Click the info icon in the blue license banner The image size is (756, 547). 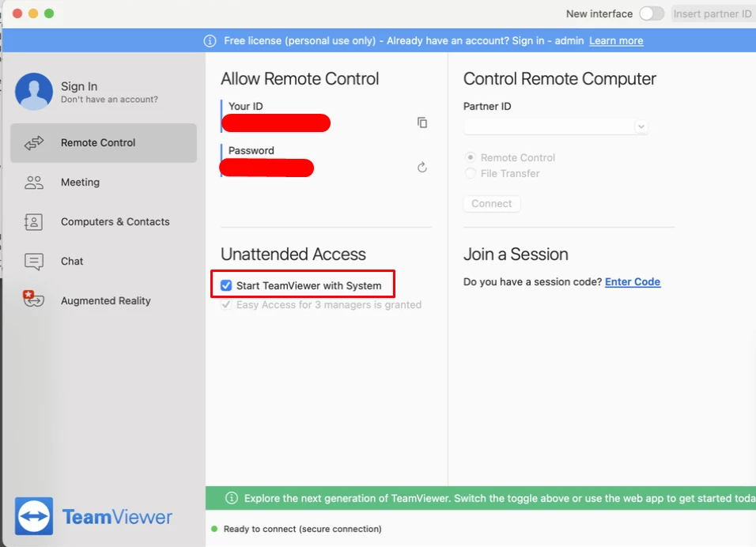tap(210, 41)
